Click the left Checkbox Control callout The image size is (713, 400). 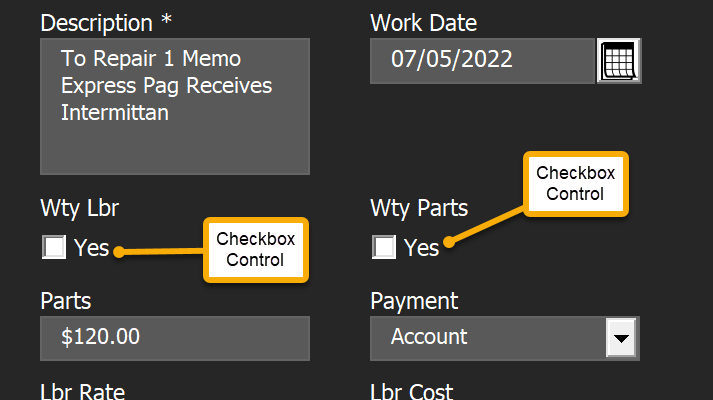tap(256, 250)
